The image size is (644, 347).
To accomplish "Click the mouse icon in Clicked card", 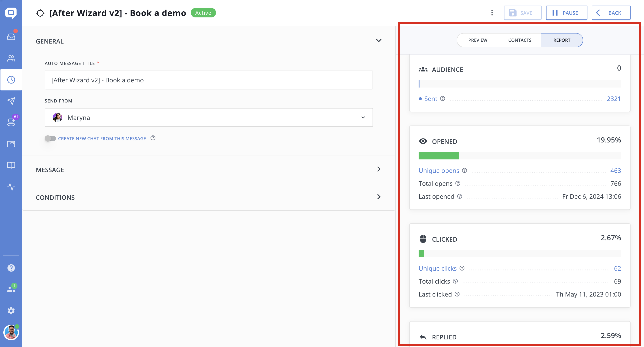I will coord(423,239).
